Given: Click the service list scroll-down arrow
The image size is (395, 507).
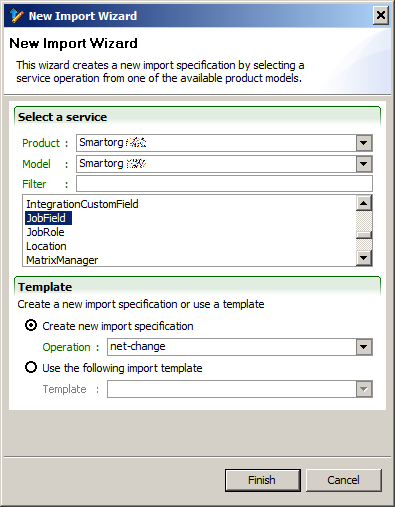Looking at the screenshot, I should click(364, 258).
